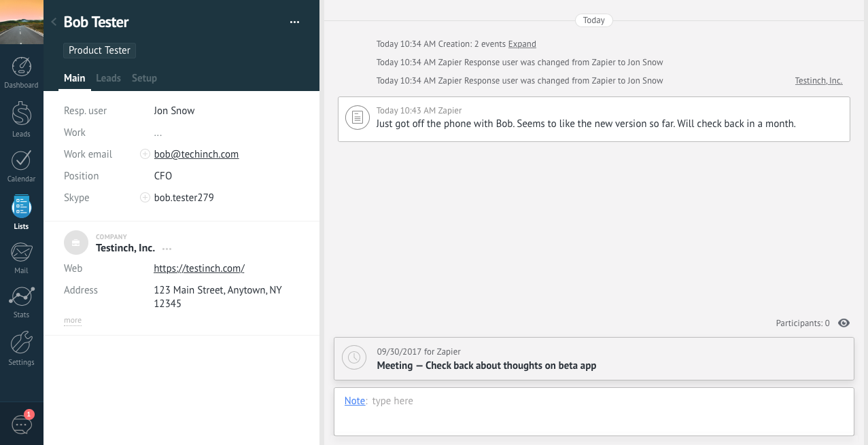This screenshot has height=445, width=868.
Task: Open the Dashboard from the sidebar
Action: click(x=21, y=73)
